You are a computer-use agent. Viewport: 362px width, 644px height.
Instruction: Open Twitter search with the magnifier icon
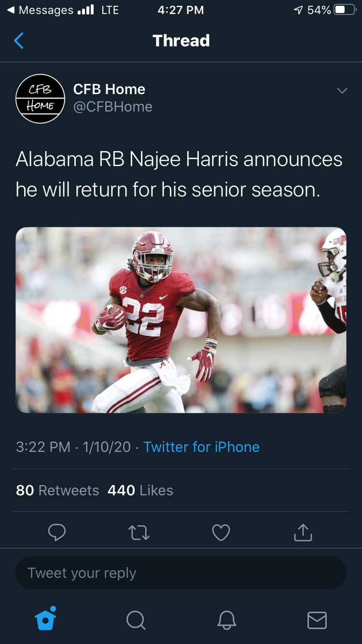pos(136,621)
